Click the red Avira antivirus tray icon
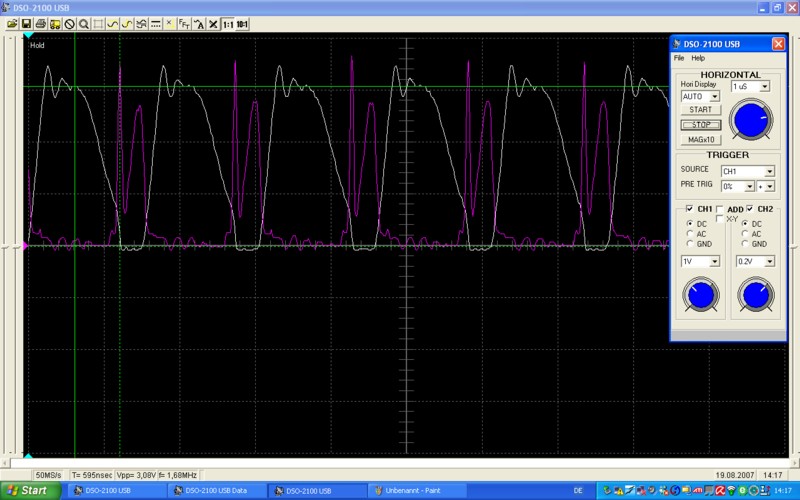This screenshot has width=800, height=500. click(x=720, y=490)
